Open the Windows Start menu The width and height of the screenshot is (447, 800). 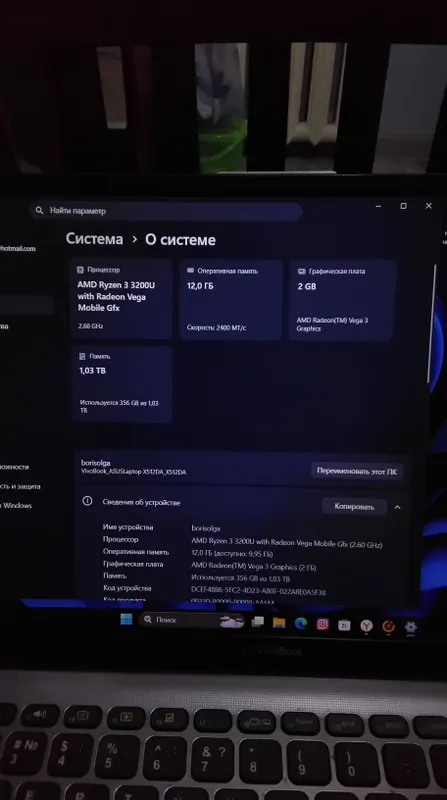click(x=126, y=619)
